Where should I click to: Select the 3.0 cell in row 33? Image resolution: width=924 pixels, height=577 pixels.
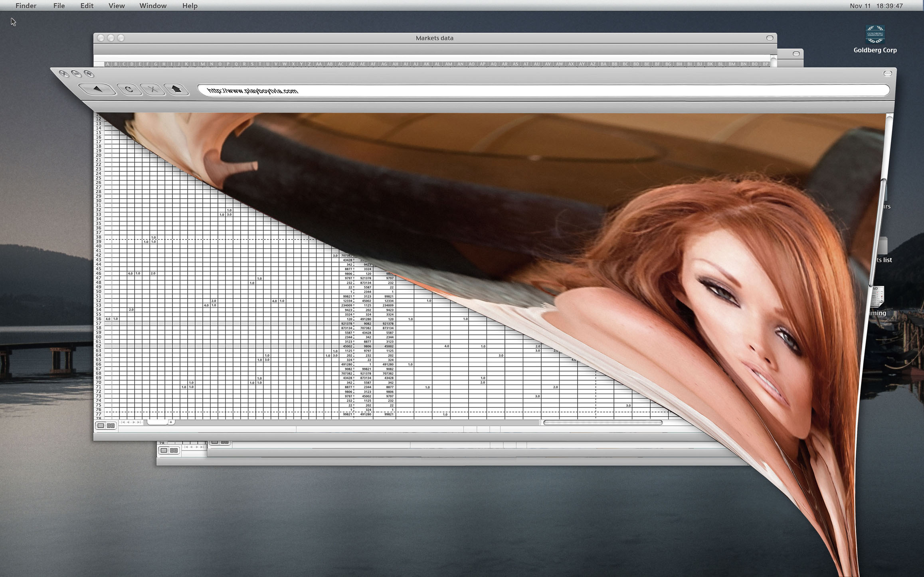point(229,215)
